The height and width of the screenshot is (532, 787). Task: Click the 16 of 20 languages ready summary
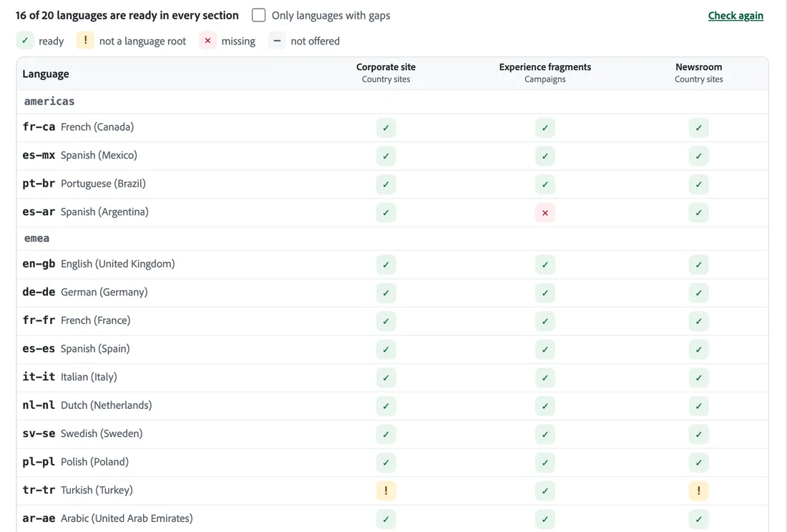(x=127, y=16)
